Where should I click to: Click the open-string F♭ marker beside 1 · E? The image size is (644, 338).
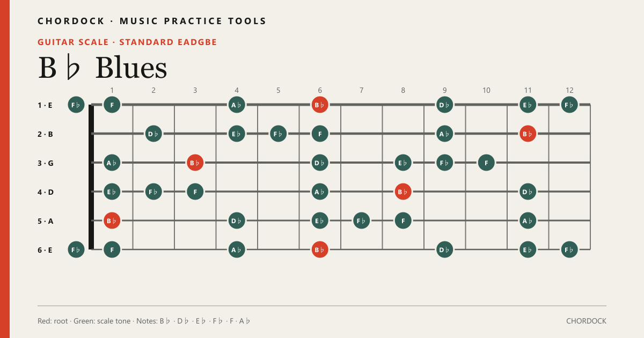tap(77, 105)
